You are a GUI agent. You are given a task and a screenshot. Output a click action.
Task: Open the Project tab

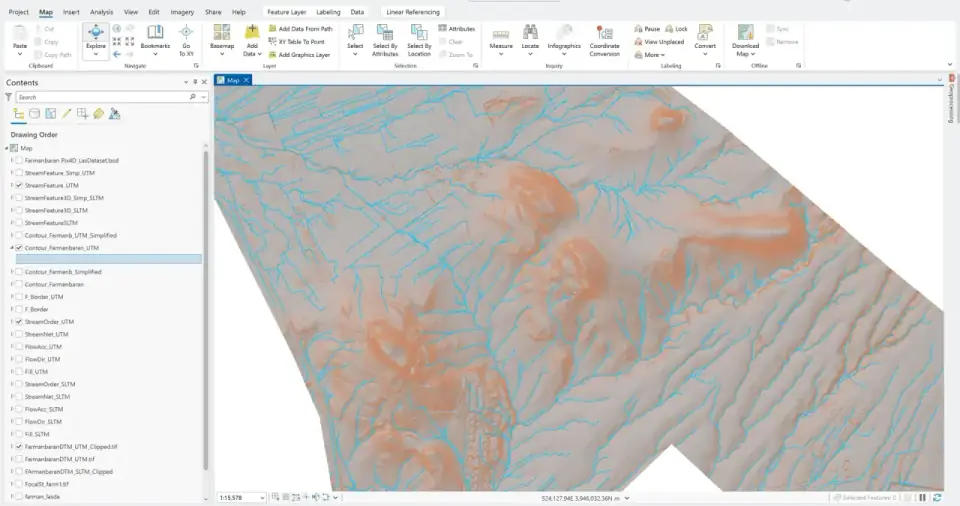pos(18,12)
